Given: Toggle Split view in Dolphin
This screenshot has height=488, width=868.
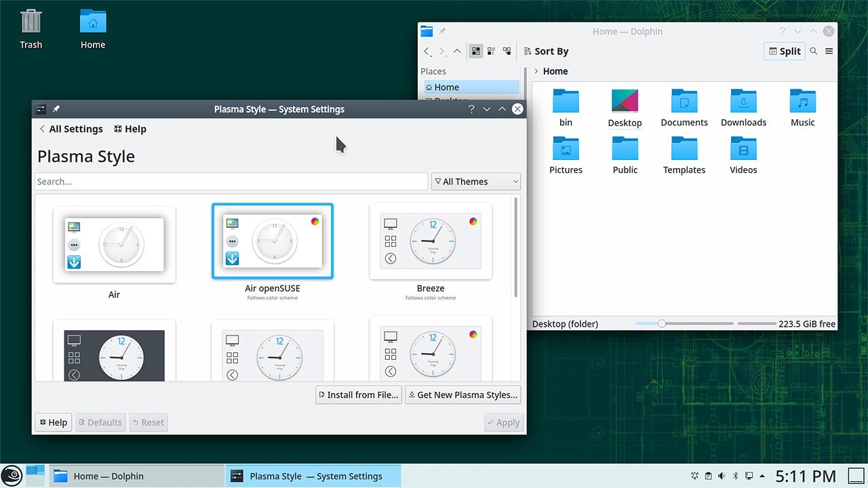Looking at the screenshot, I should point(785,52).
